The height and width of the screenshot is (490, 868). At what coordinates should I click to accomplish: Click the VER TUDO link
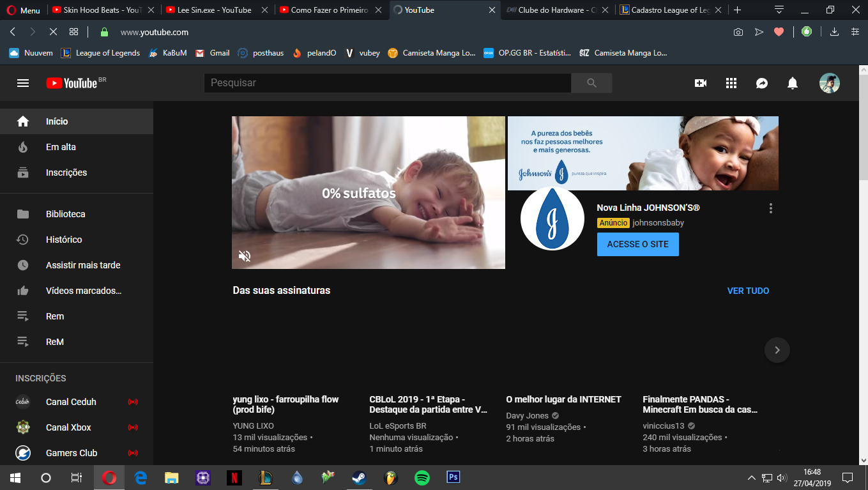click(x=748, y=291)
